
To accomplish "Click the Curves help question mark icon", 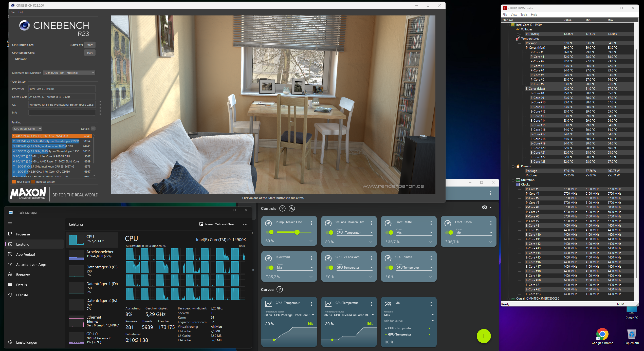I will coord(280,289).
